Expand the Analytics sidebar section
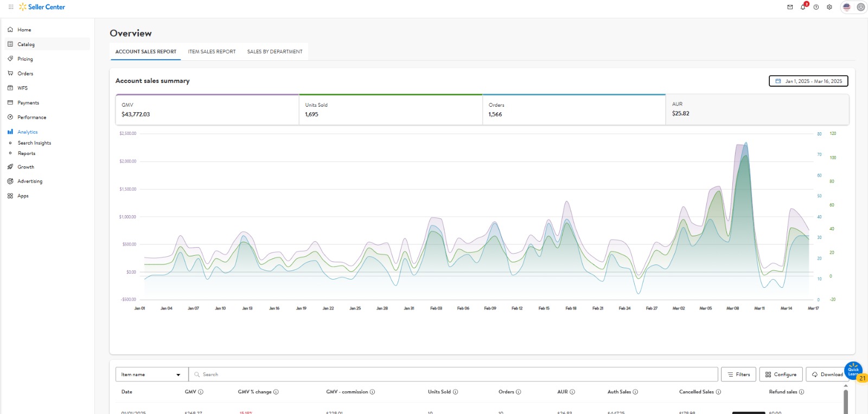868x414 pixels. 28,132
